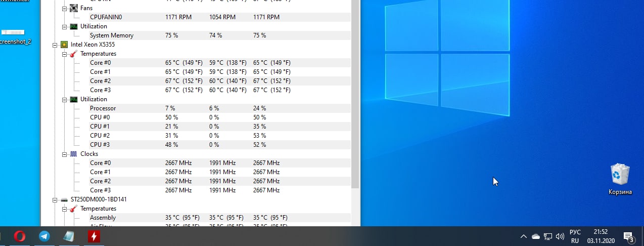Open the notepad-style app on the taskbar
644x246 pixels.
(x=69, y=236)
